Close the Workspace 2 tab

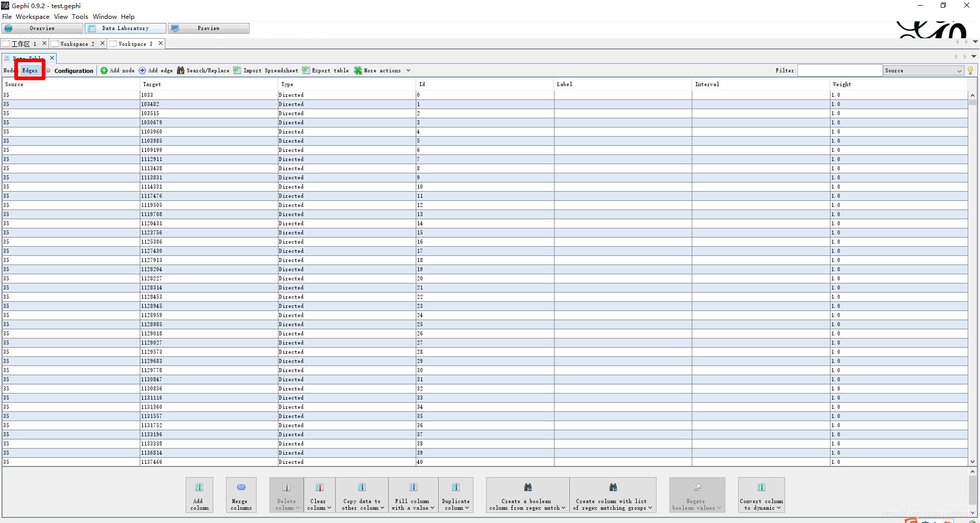[x=103, y=43]
